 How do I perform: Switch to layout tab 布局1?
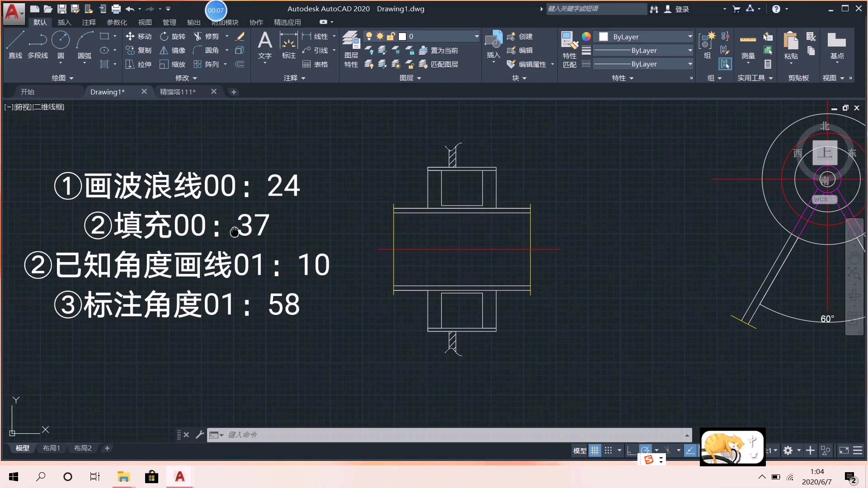[x=51, y=448]
